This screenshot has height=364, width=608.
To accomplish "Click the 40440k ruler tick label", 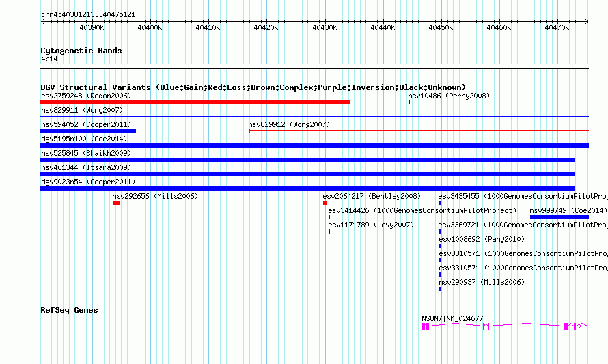I will click(383, 27).
